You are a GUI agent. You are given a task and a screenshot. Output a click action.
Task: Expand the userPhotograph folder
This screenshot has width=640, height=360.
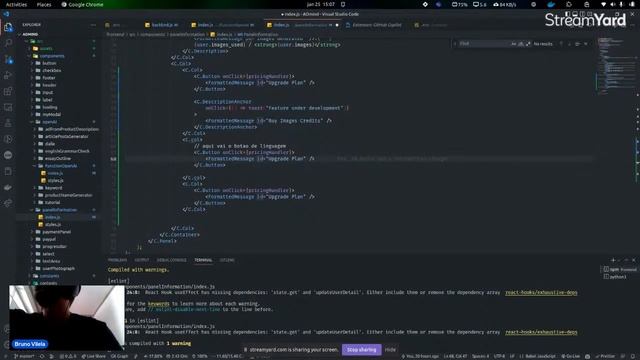tap(58, 269)
